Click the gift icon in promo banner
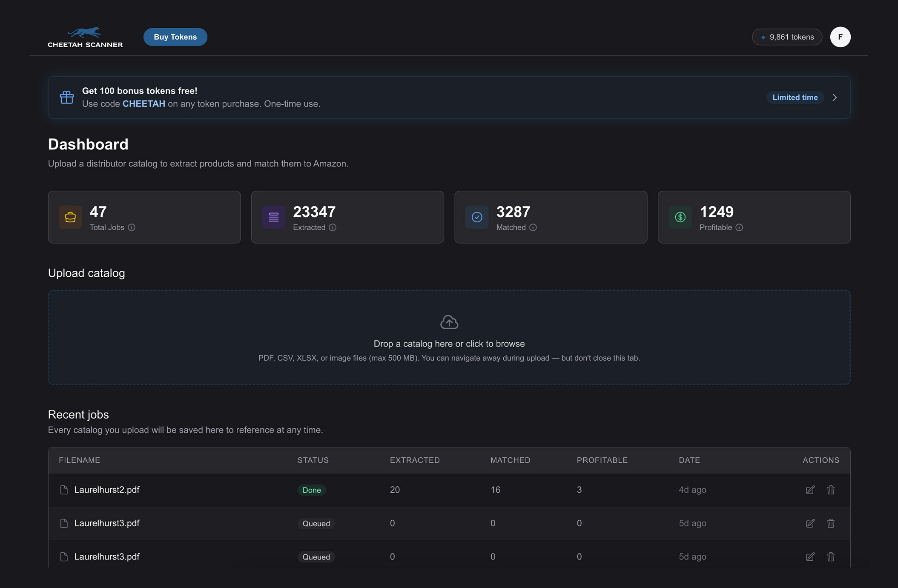 [67, 98]
